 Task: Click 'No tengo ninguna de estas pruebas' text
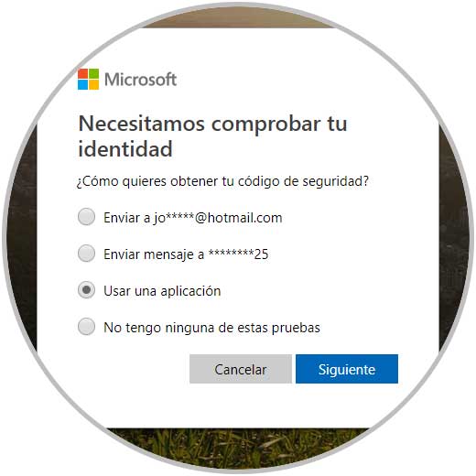point(211,328)
